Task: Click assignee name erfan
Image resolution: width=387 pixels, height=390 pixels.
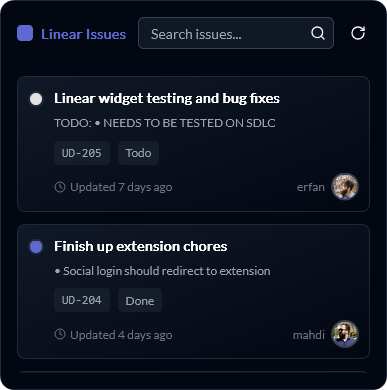Action: coord(311,187)
